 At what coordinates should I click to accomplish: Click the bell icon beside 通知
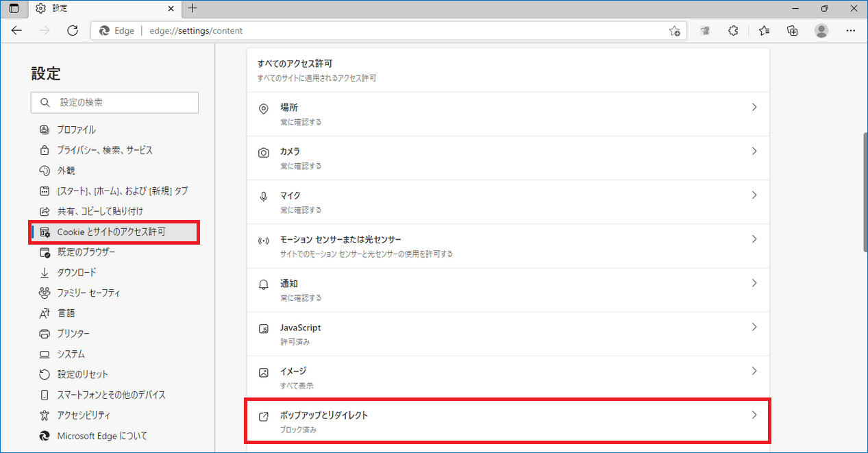click(263, 284)
